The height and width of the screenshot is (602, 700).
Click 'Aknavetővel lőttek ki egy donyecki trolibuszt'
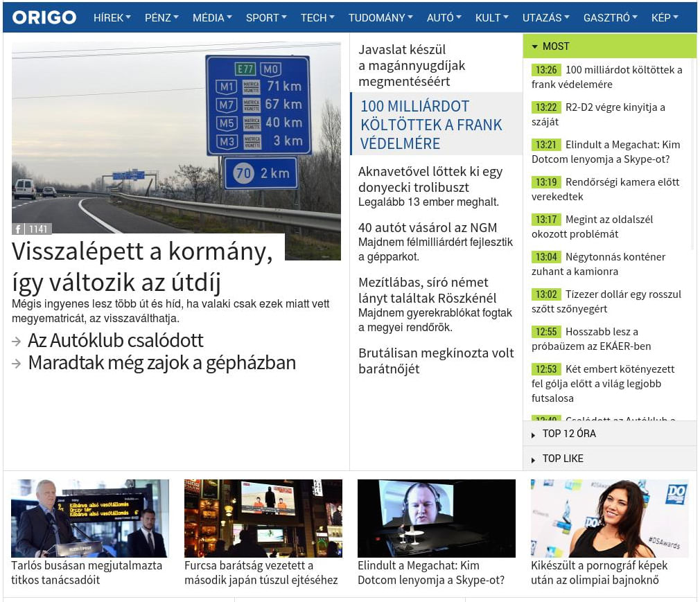click(x=430, y=179)
